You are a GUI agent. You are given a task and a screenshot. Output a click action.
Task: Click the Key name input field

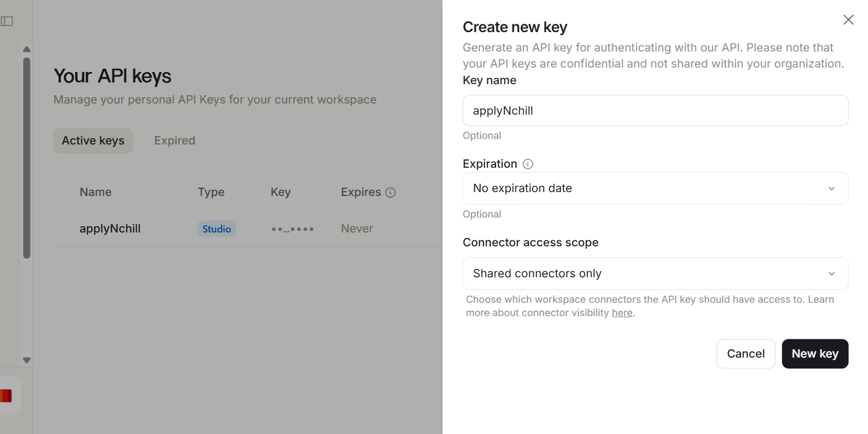click(655, 111)
